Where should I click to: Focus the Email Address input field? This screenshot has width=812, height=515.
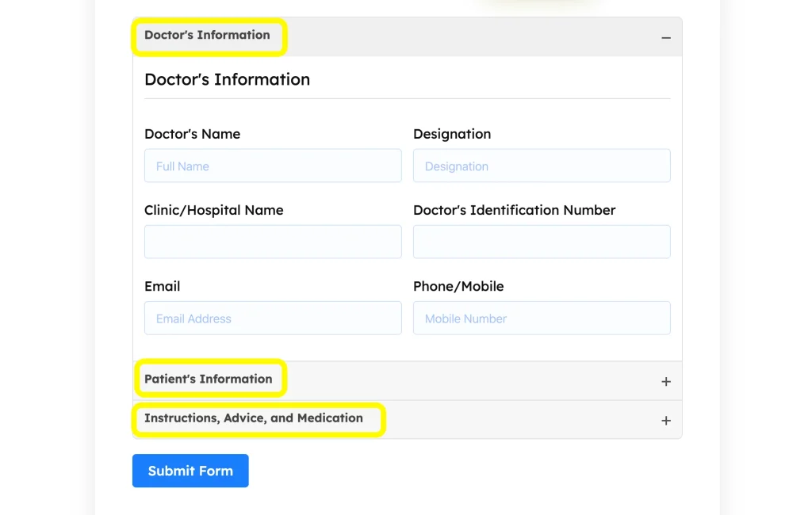click(273, 319)
